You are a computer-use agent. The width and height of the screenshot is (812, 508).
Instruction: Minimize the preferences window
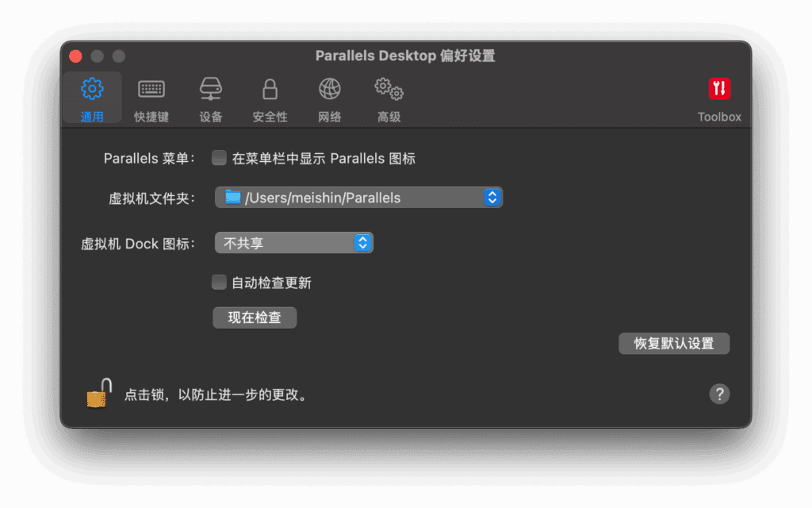(97, 56)
